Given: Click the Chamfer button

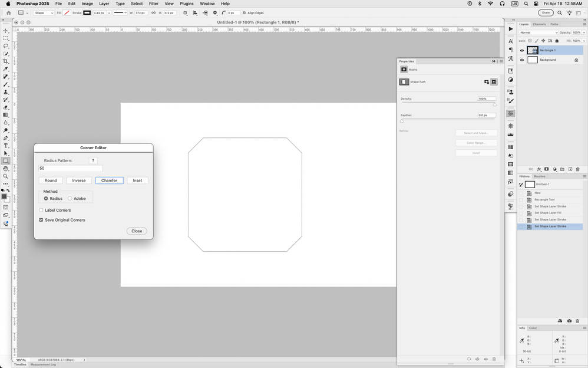Looking at the screenshot, I should click(x=109, y=180).
